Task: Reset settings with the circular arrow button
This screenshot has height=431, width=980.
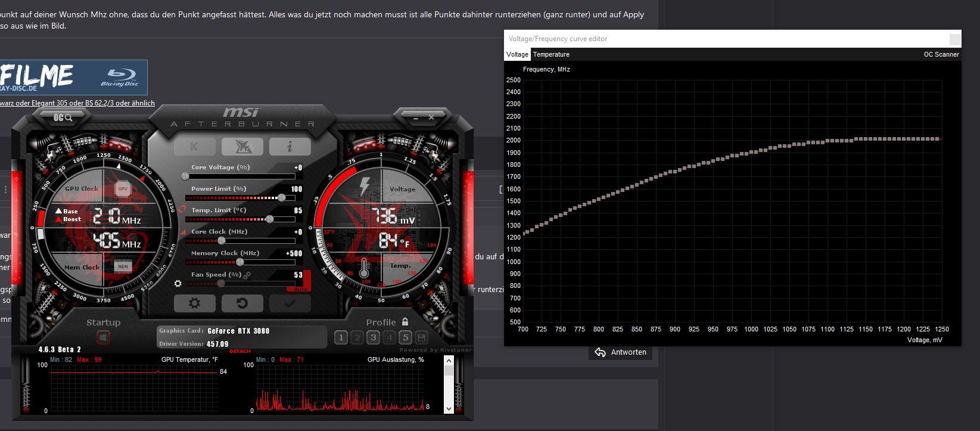Action: [242, 303]
